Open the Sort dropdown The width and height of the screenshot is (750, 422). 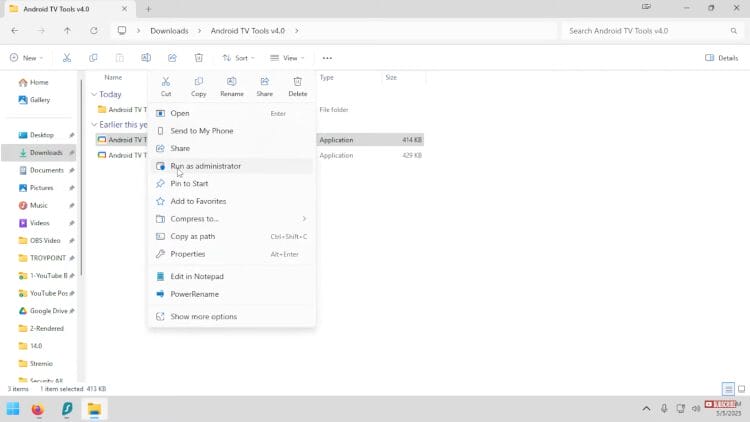[238, 58]
